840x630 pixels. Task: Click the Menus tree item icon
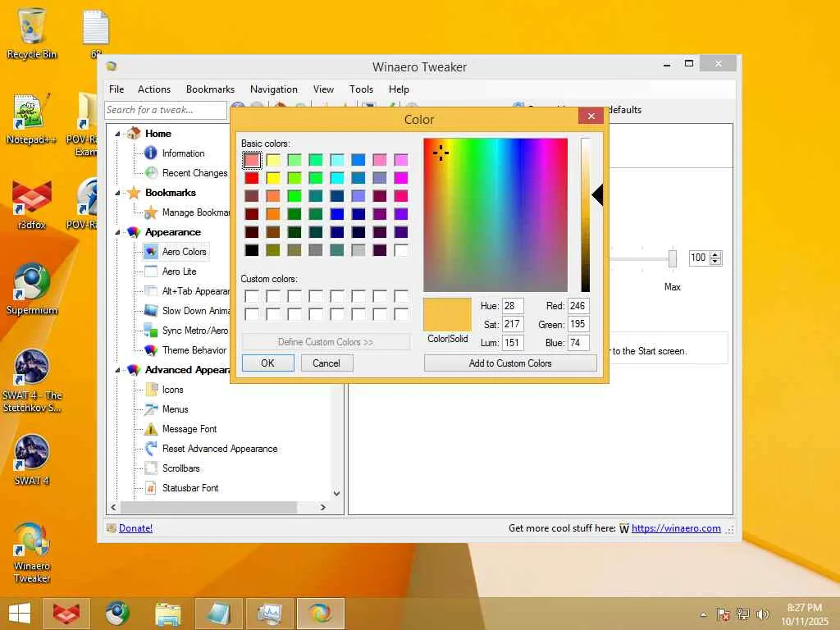tap(151, 409)
